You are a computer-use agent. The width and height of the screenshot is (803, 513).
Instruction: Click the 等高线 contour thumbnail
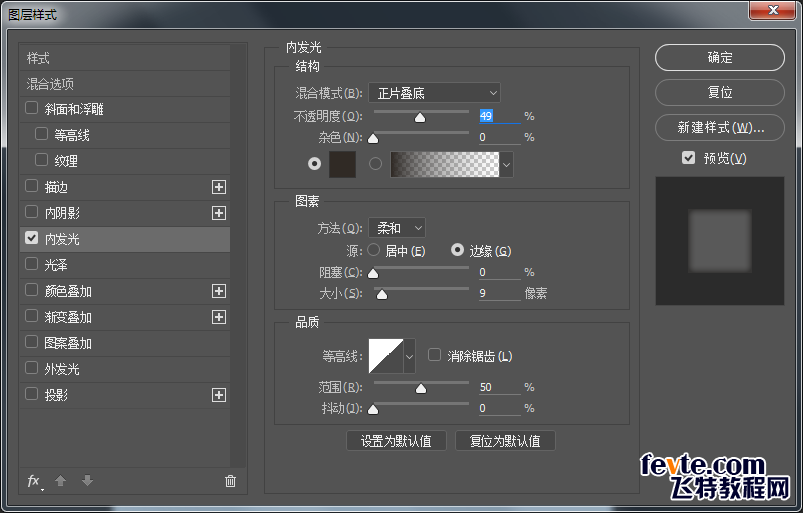coord(386,356)
